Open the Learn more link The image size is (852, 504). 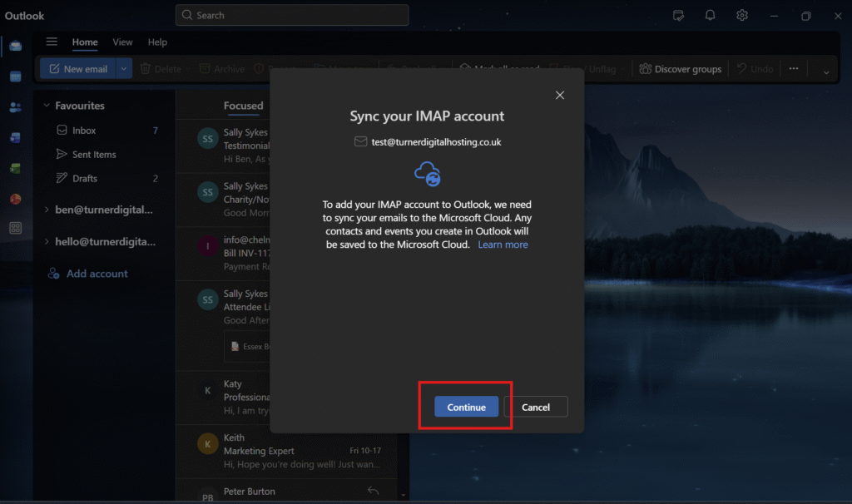(x=503, y=245)
